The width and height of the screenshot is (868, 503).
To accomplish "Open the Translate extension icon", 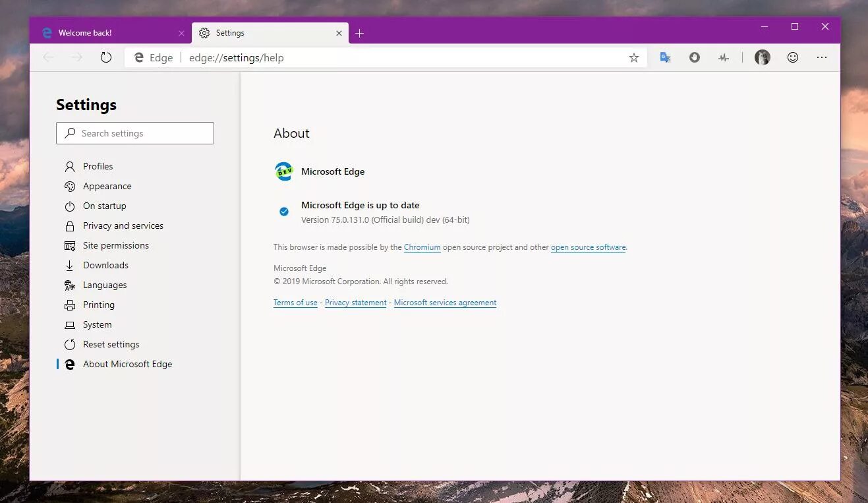I will point(666,57).
